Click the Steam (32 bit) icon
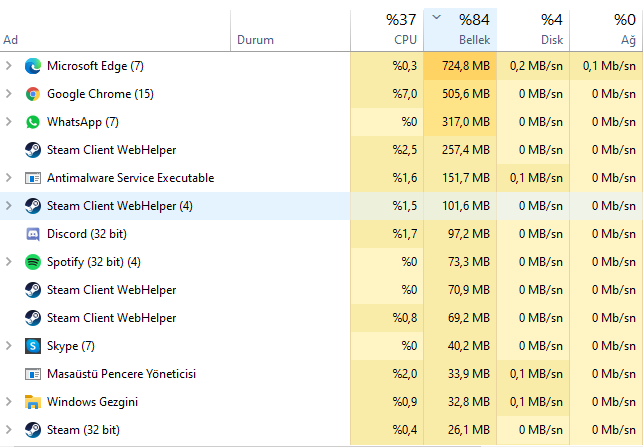 click(33, 430)
